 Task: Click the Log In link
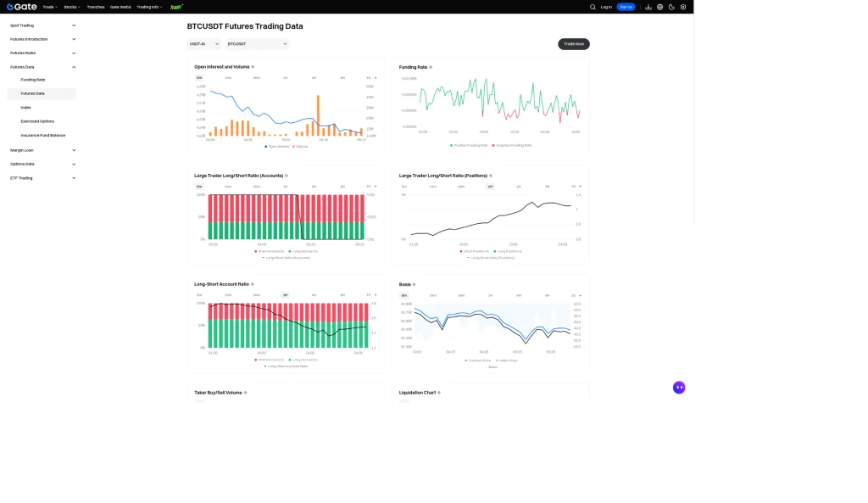[606, 7]
